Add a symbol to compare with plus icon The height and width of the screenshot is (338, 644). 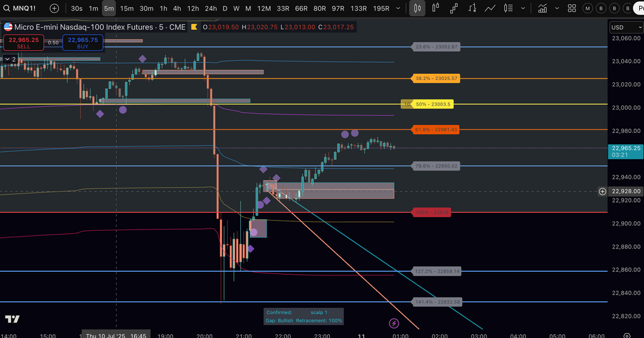coord(54,8)
